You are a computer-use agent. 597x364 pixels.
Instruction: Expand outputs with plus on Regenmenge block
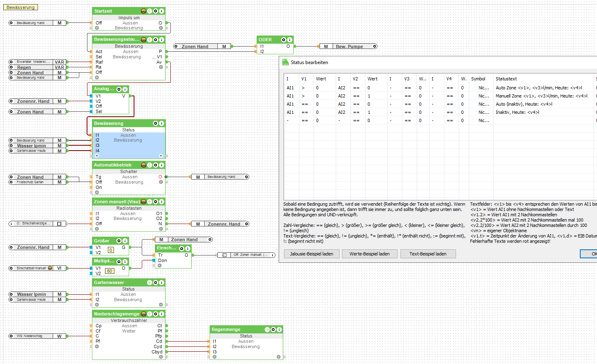pos(278,357)
